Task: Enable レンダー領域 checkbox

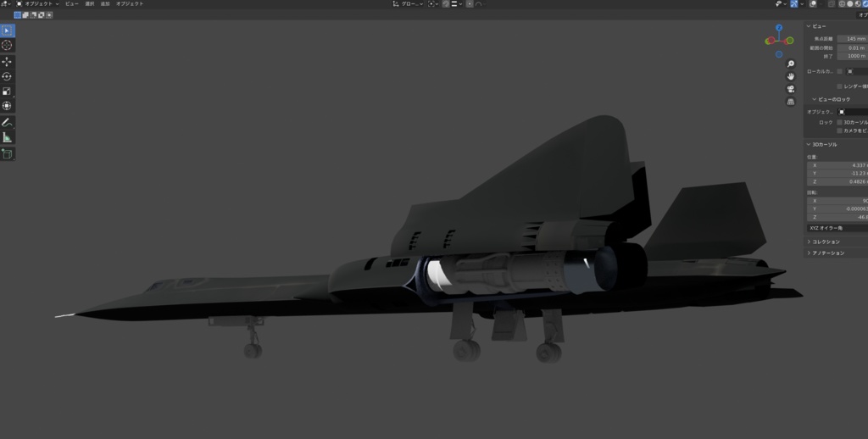Action: (840, 86)
